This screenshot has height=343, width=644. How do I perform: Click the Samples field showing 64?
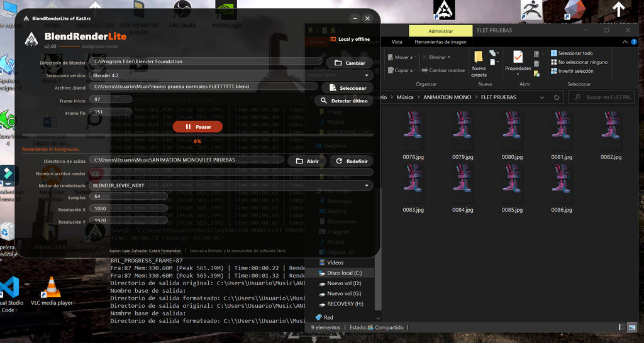point(128,197)
